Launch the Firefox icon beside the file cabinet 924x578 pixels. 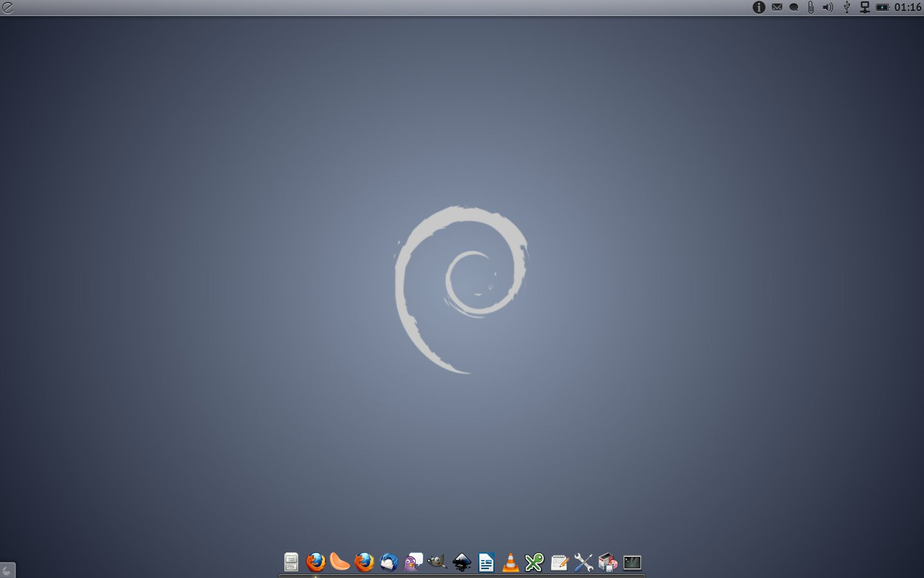coord(316,562)
